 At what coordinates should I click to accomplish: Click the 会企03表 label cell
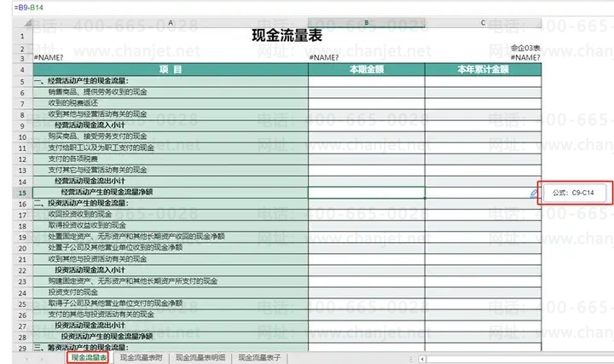pos(525,48)
